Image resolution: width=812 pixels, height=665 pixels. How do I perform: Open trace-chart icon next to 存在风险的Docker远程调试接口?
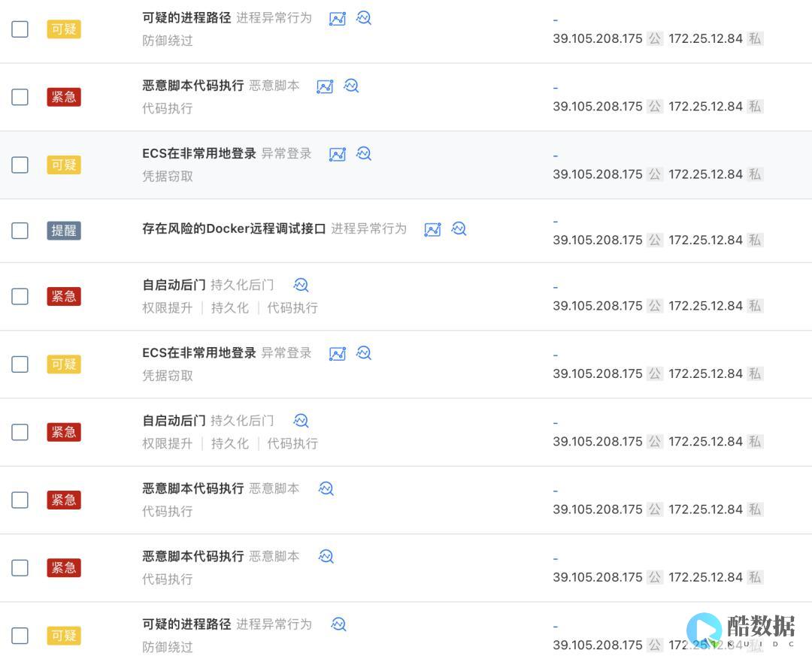click(x=433, y=229)
